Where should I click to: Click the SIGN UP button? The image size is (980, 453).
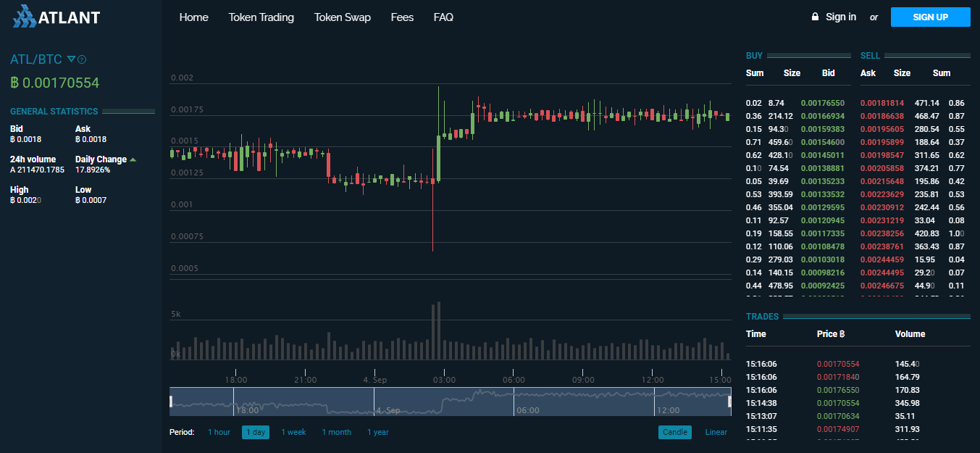click(931, 17)
